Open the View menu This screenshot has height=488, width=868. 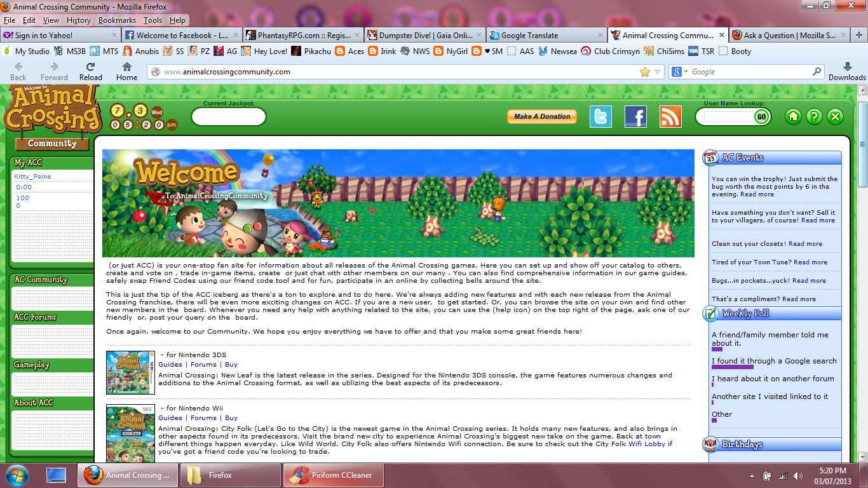(51, 20)
